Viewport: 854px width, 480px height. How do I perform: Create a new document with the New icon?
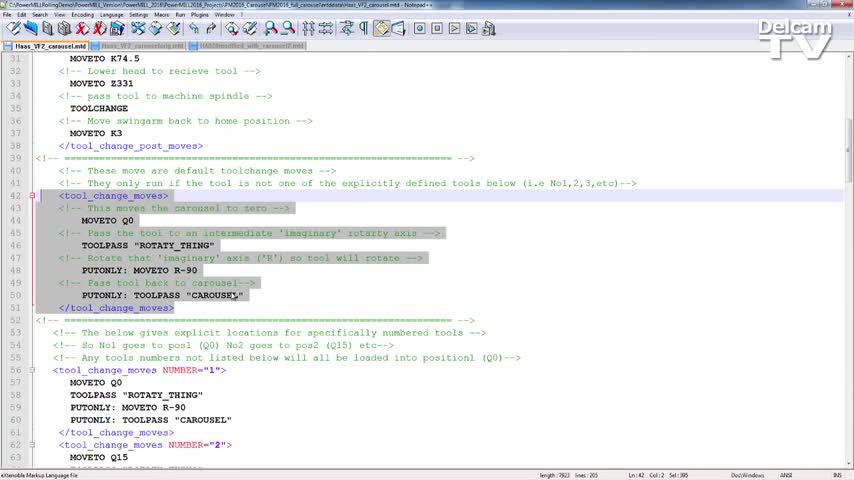[14, 28]
